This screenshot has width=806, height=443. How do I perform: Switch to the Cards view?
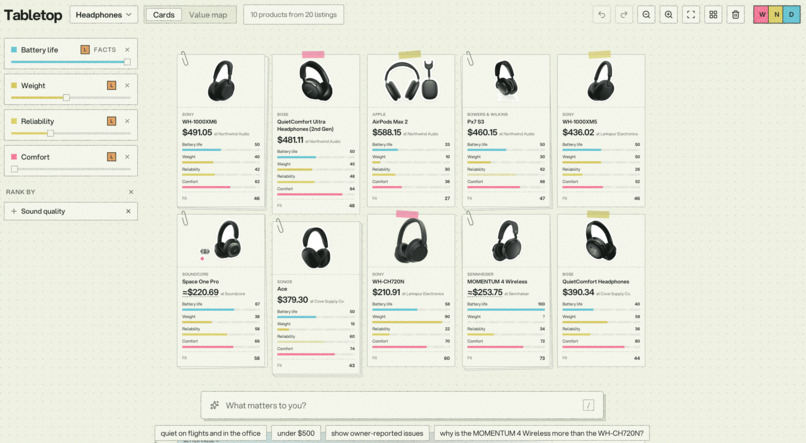click(x=163, y=15)
